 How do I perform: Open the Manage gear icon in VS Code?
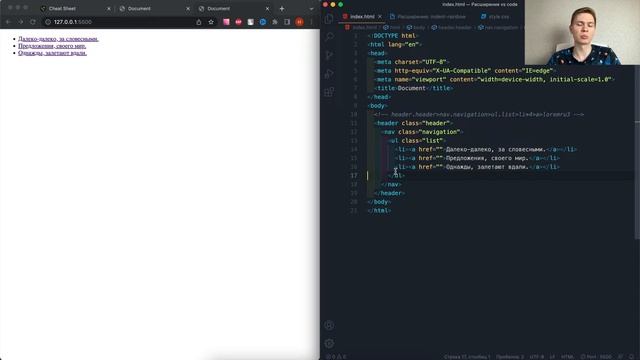click(x=329, y=343)
